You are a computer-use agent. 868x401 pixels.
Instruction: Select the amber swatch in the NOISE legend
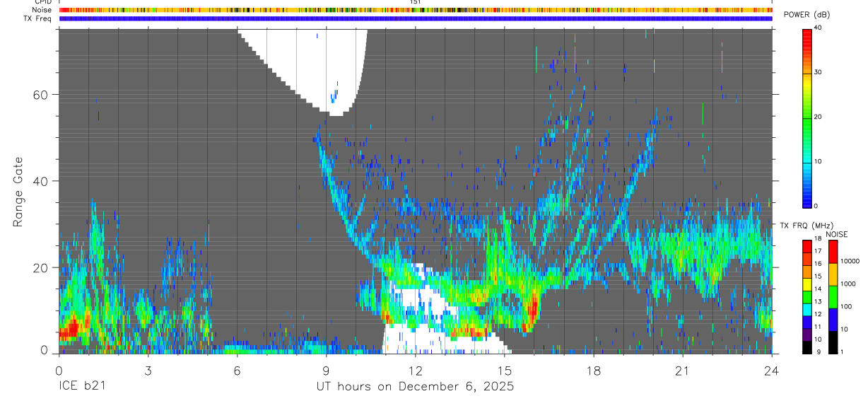(x=833, y=274)
